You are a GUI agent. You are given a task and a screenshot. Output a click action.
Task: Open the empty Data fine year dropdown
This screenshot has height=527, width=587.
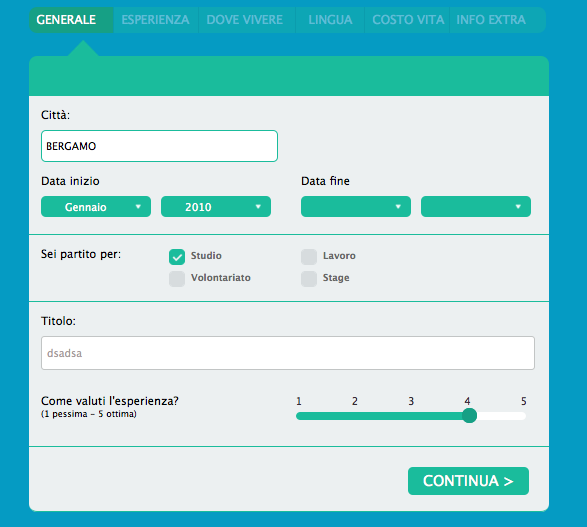point(476,207)
